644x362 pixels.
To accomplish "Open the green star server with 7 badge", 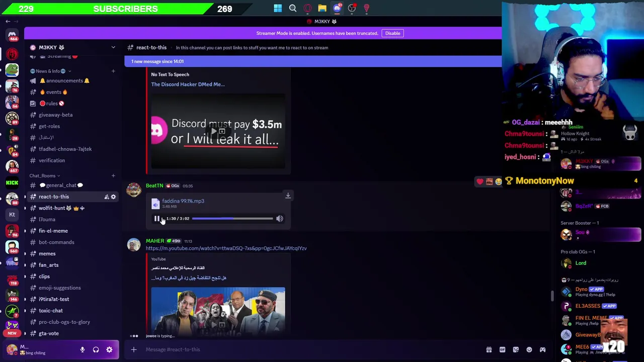I will click(12, 311).
